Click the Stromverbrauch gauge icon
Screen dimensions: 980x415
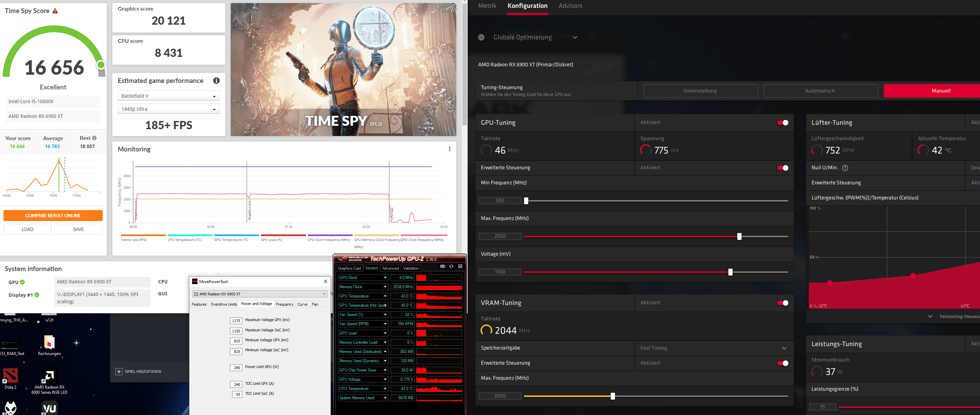click(x=817, y=371)
